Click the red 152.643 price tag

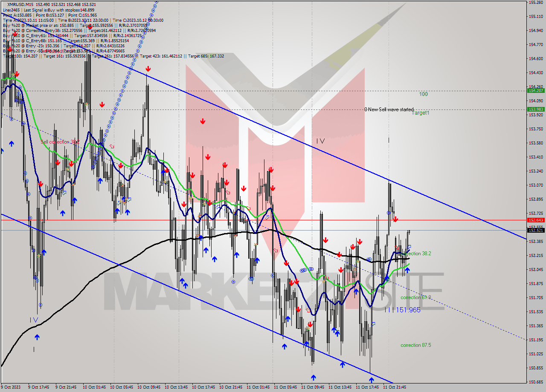click(536, 220)
